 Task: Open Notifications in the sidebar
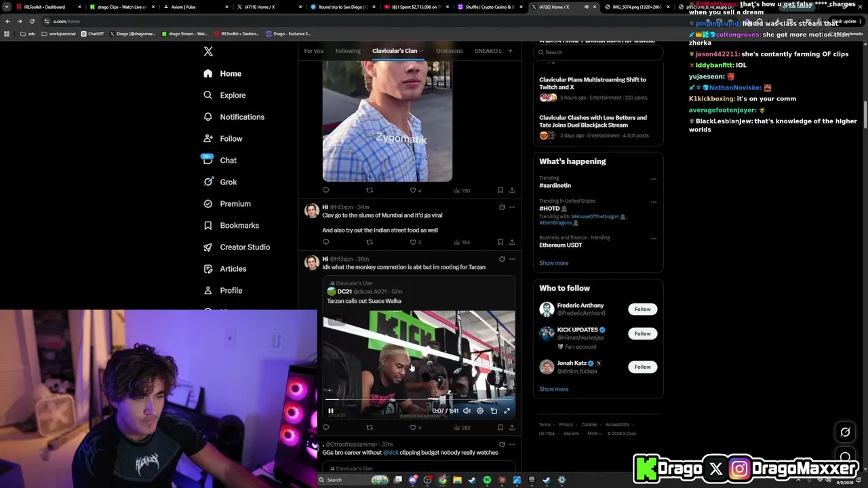pos(234,117)
